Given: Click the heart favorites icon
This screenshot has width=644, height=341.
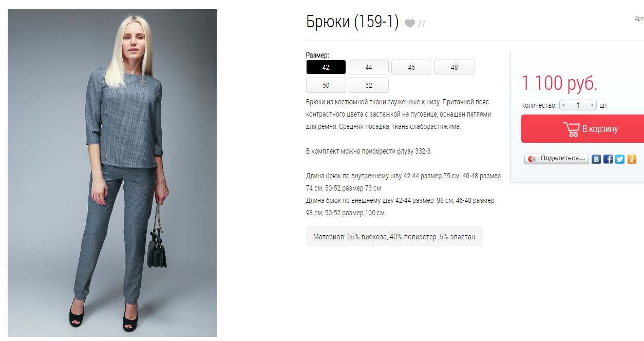Looking at the screenshot, I should pyautogui.click(x=409, y=24).
